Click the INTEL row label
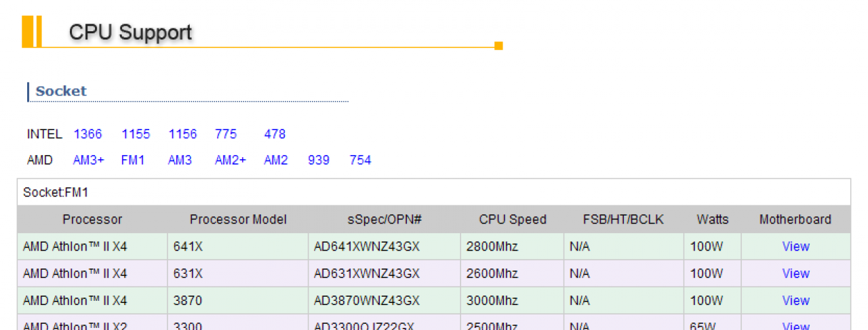 [x=44, y=134]
